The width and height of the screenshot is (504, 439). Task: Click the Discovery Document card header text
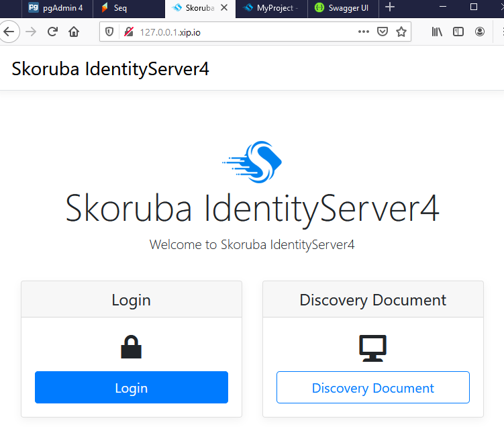(373, 300)
